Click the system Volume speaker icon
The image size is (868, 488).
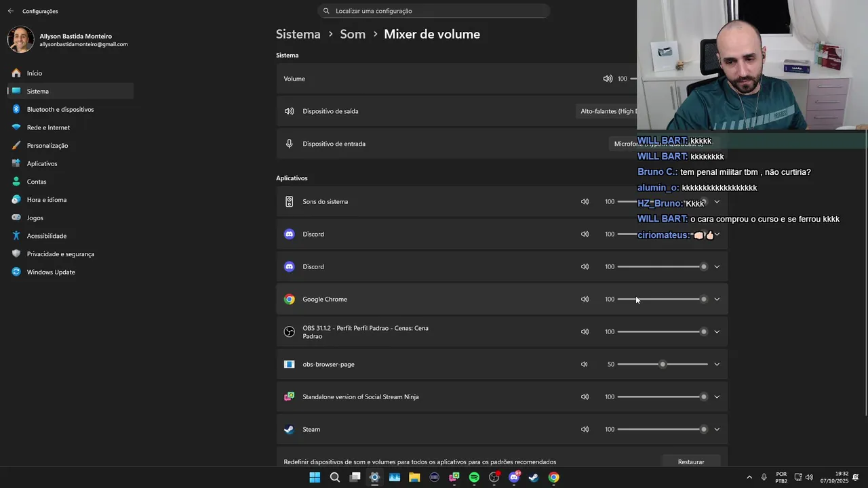[608, 79]
